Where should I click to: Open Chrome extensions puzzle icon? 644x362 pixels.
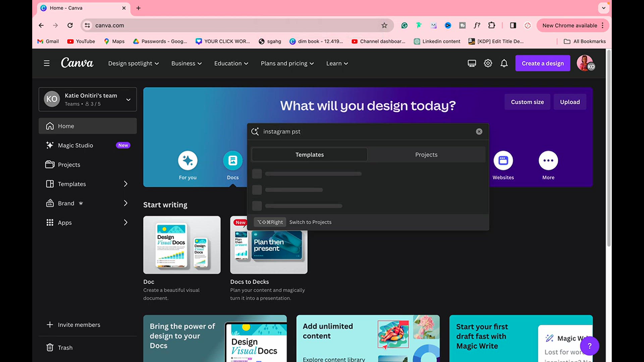tap(491, 25)
